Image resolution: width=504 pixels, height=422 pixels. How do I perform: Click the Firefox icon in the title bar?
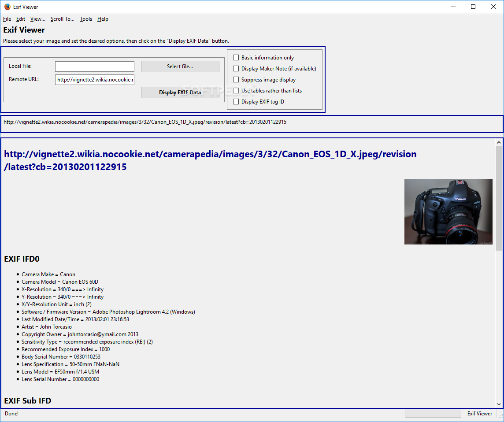click(7, 7)
